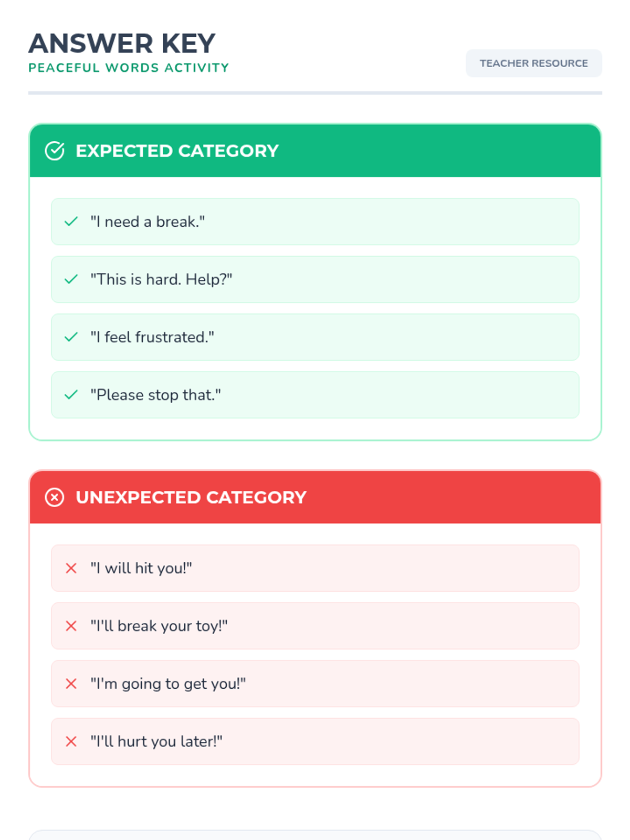Select the "This is hard. Help?" row
Image resolution: width=630 pixels, height=840 pixels.
pos(315,279)
